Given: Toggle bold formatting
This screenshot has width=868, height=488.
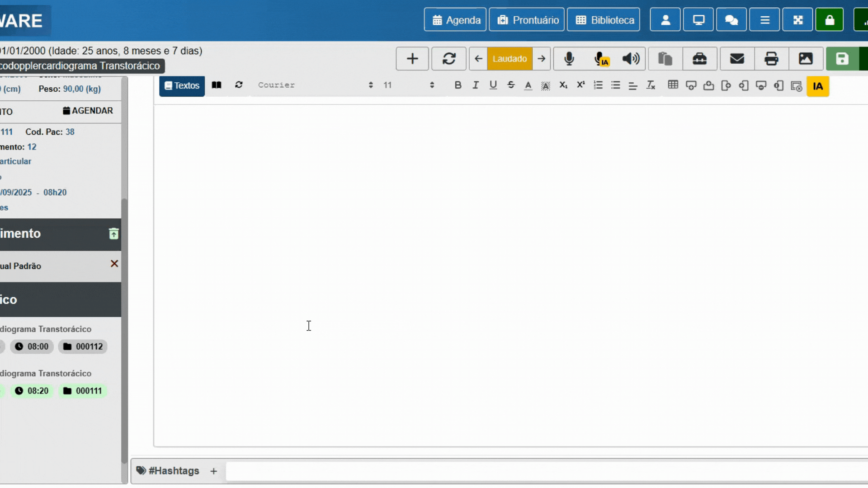Looking at the screenshot, I should pos(458,85).
